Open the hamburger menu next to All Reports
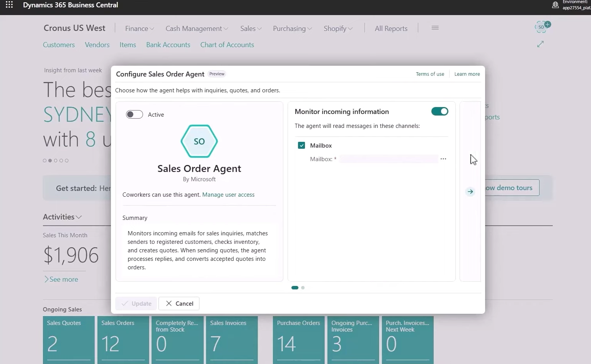Viewport: 591px width, 364px height. pos(435,28)
